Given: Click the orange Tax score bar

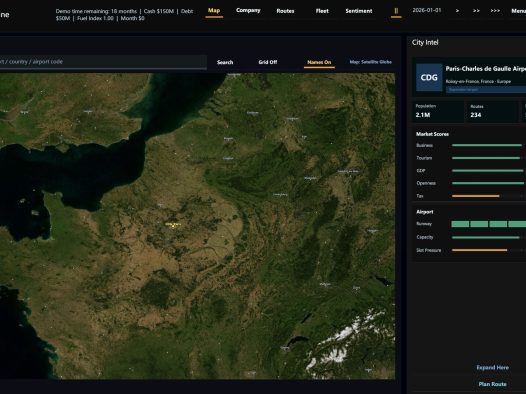Looking at the screenshot, I should (475, 196).
